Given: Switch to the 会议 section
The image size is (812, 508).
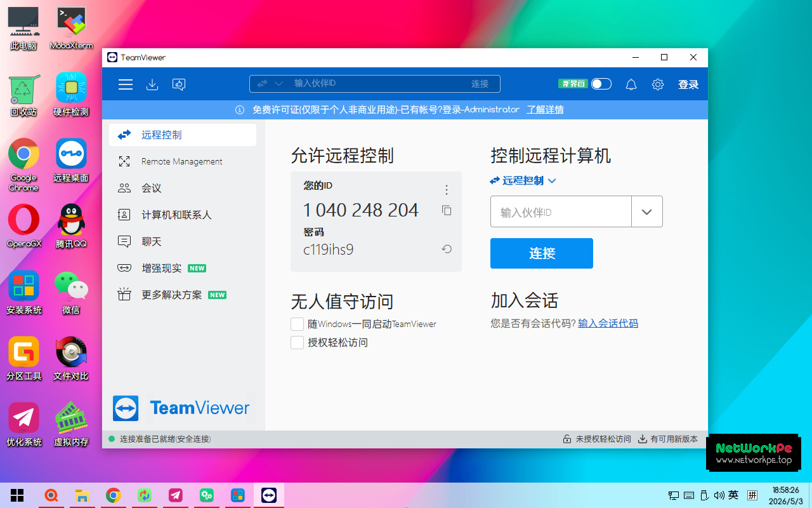Looking at the screenshot, I should coord(183,188).
